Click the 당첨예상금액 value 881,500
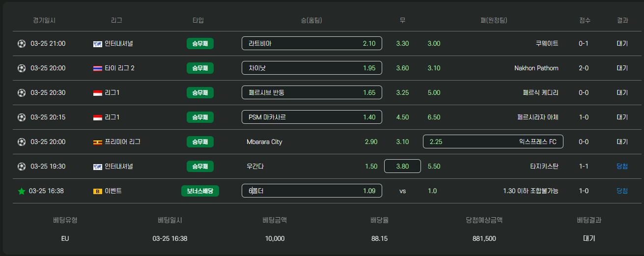This screenshot has height=256, width=644. click(484, 238)
